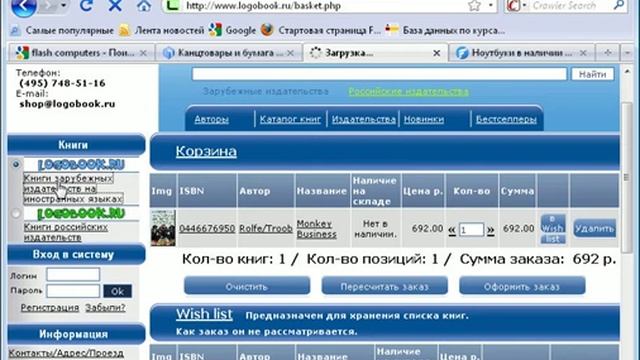The image size is (640, 360).
Task: Click the Логин input field
Action: coord(73,274)
